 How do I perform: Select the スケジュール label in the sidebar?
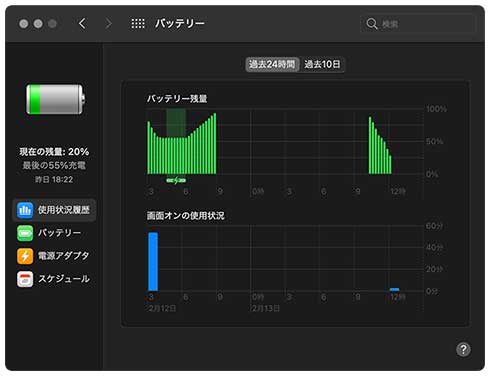coord(64,279)
